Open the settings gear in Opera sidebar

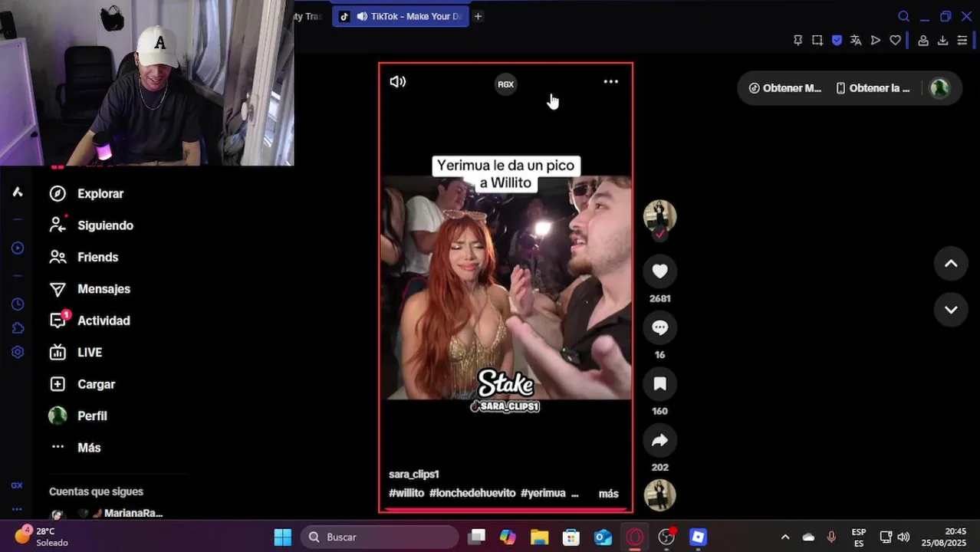point(18,352)
